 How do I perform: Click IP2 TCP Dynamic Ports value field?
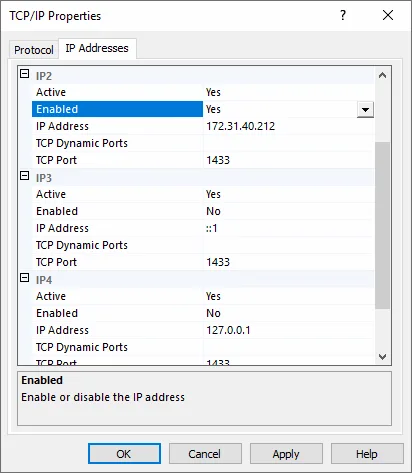point(288,143)
